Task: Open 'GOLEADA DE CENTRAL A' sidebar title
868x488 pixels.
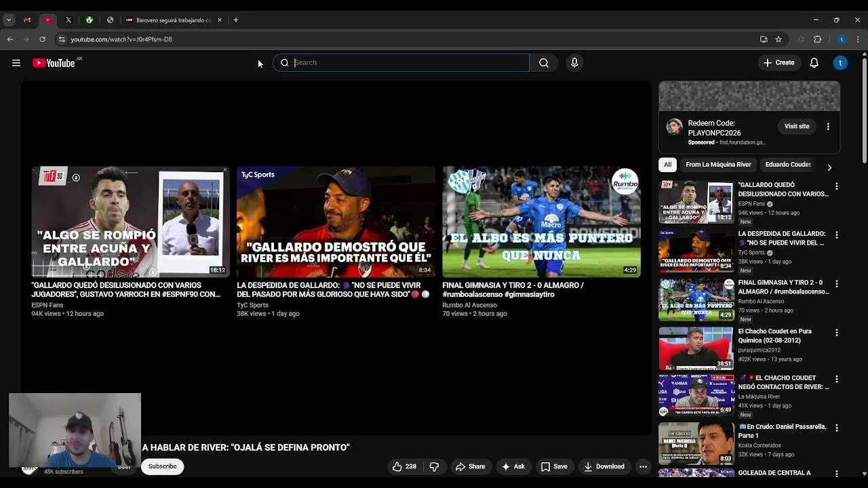Action: click(x=774, y=473)
